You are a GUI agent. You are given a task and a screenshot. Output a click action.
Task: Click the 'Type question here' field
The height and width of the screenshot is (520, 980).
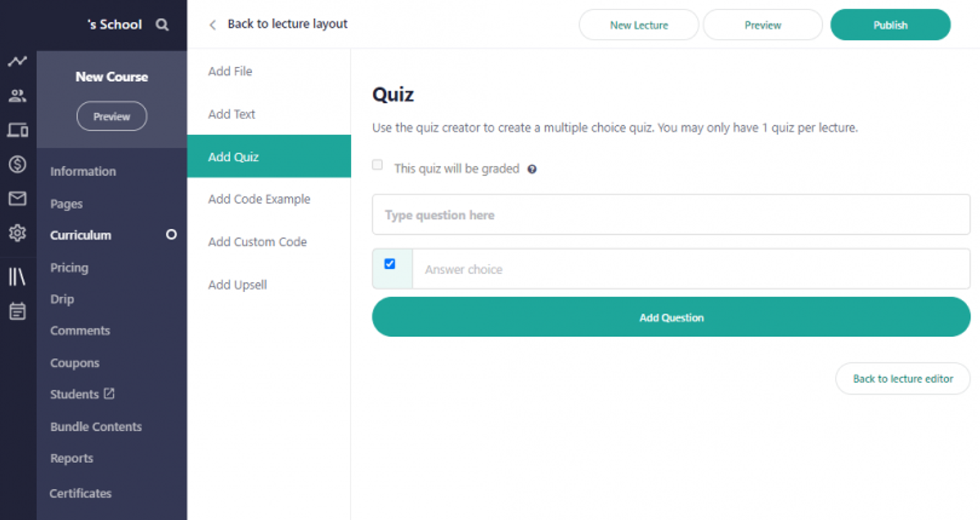pyautogui.click(x=670, y=214)
